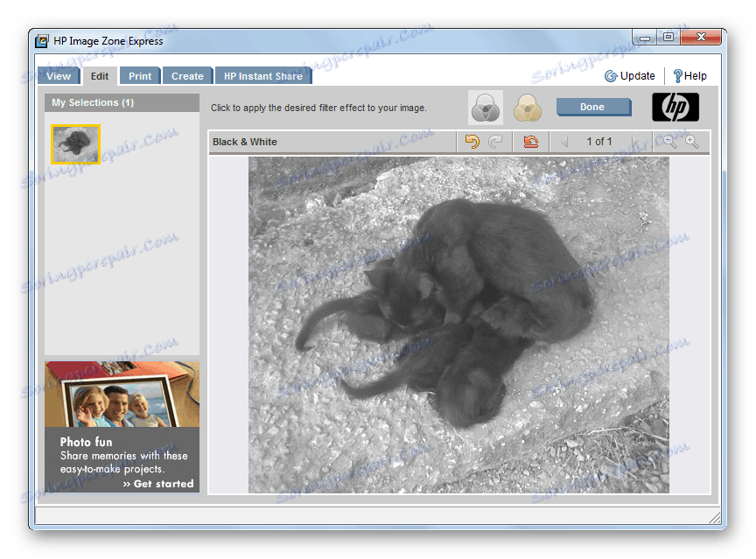The image size is (756, 559).
Task: Go to the previous image with left arrow
Action: (563, 141)
